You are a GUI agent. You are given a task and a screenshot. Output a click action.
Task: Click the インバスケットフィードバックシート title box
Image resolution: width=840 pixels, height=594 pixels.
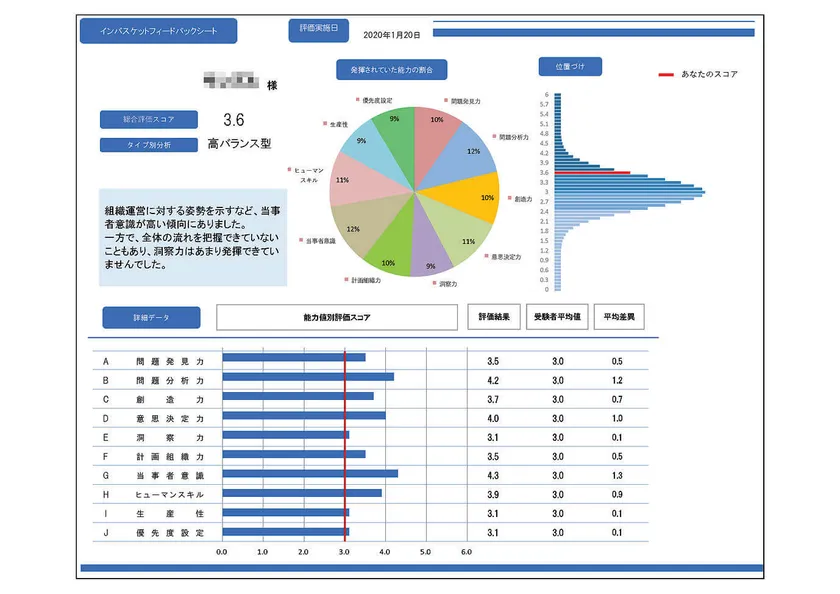(159, 31)
